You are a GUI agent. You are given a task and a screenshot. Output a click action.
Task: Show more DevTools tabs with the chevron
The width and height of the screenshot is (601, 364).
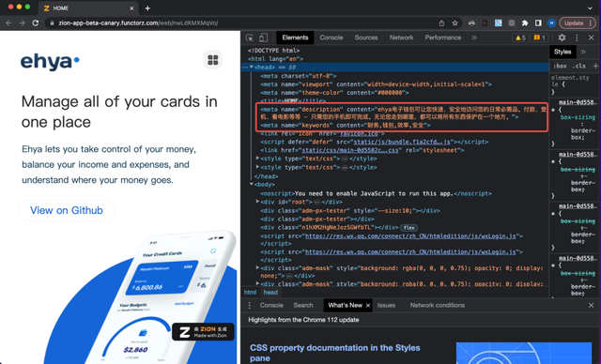474,38
